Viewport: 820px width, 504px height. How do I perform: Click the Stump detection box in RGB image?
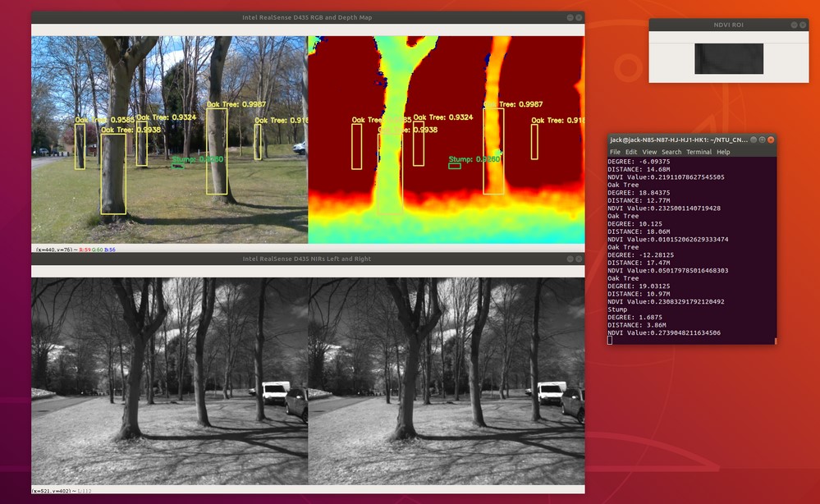pos(177,166)
